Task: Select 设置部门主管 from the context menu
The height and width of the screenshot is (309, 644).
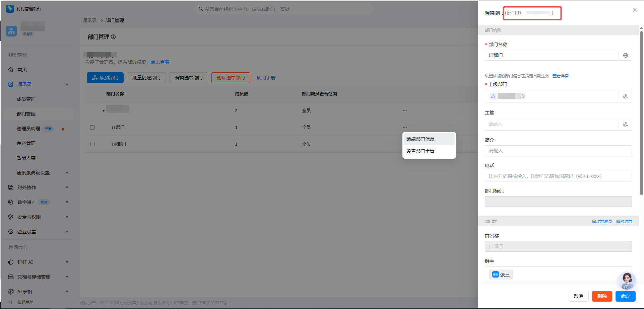Action: [x=429, y=151]
